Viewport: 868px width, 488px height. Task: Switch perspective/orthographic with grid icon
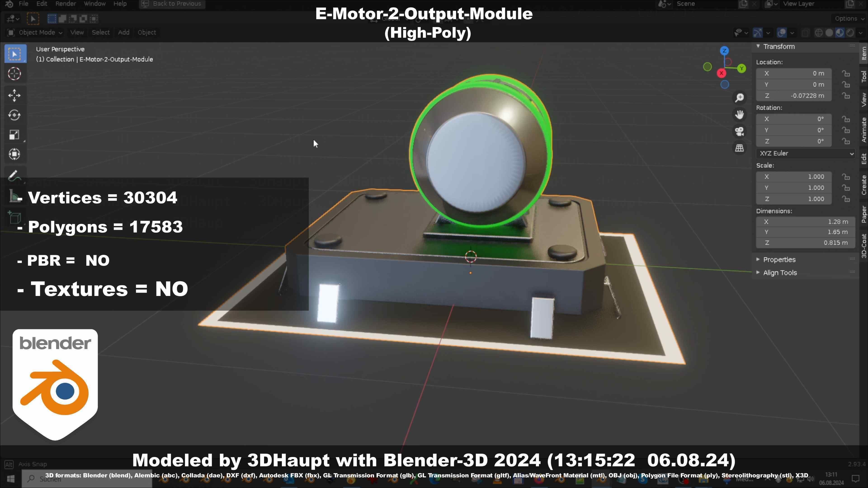[739, 148]
